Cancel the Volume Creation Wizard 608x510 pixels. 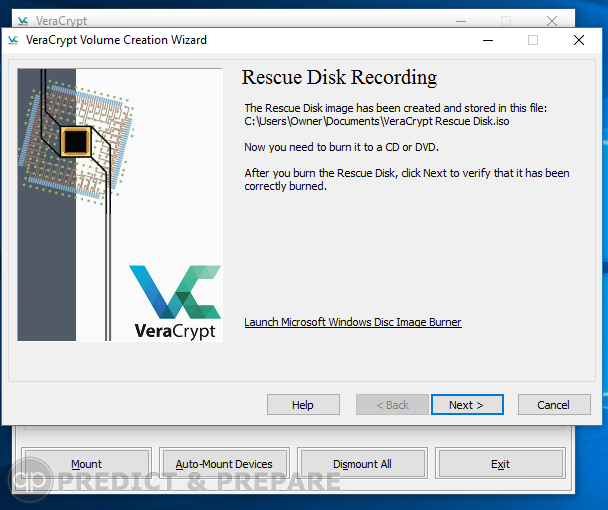tap(554, 405)
